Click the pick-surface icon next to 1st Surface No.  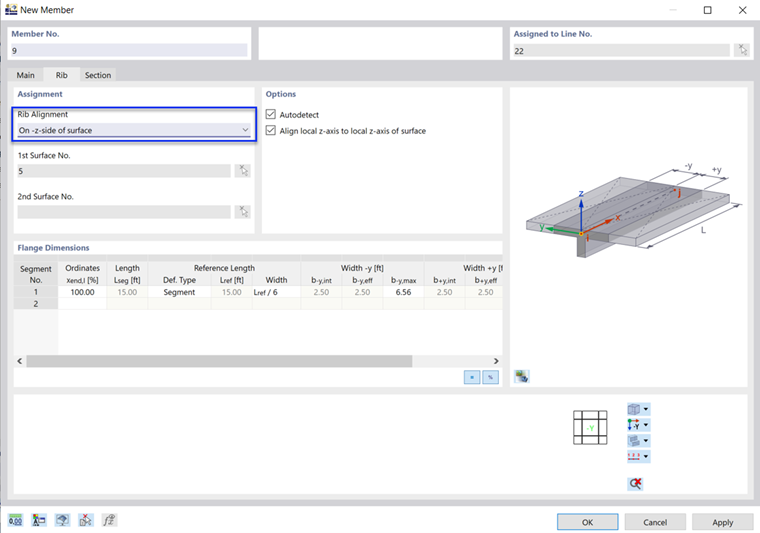coord(243,171)
